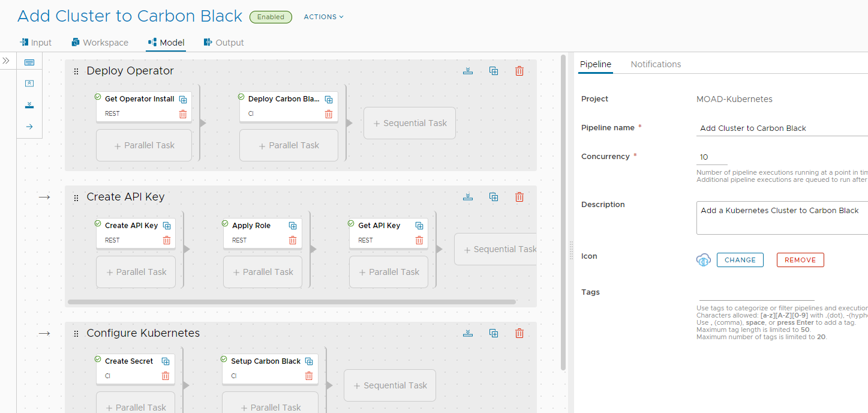Click the fit-to-screen canvas icon in left toolbar
This screenshot has height=413, width=868.
[x=29, y=62]
